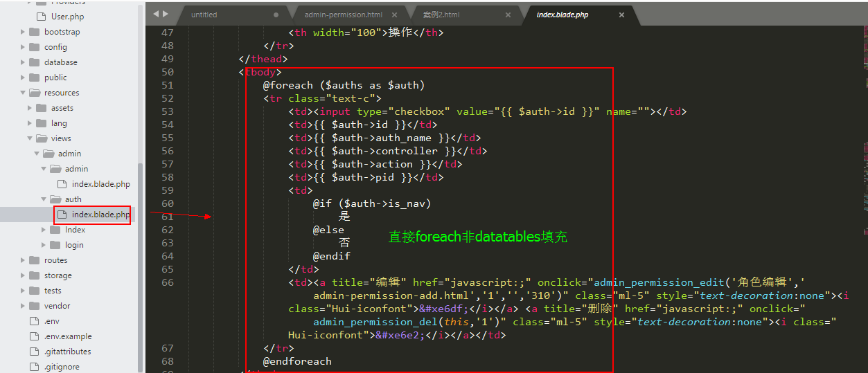Viewport: 868px width, 373px height.
Task: Close the 案例2.html tab
Action: [x=508, y=15]
